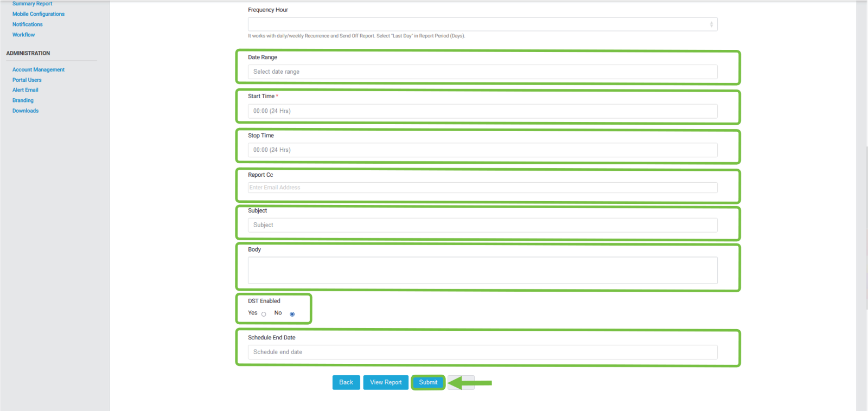868x411 pixels.
Task: Click inside the Body text area
Action: pos(482,270)
